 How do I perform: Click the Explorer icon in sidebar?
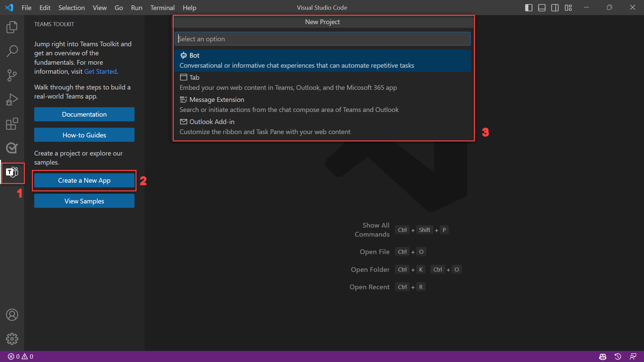(12, 27)
